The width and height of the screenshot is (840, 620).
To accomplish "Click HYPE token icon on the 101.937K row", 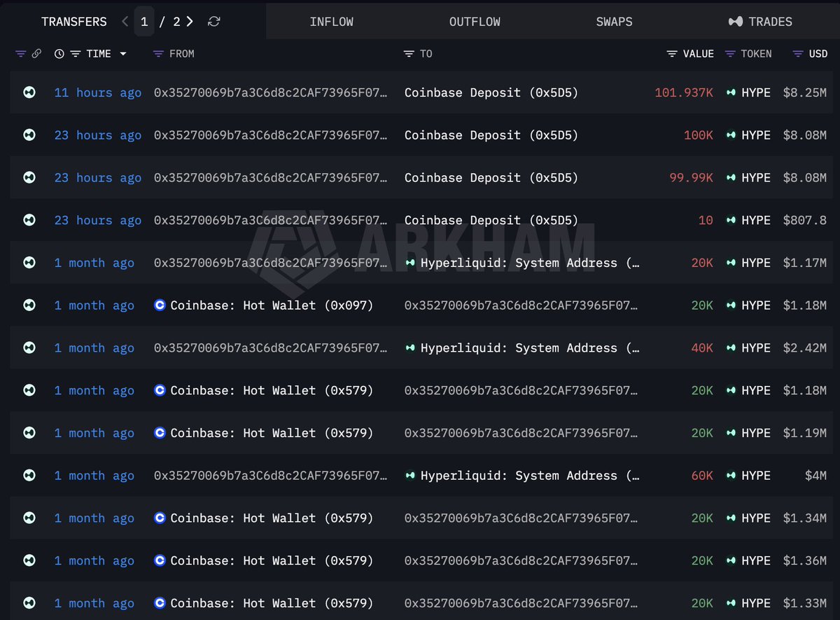I will point(731,92).
